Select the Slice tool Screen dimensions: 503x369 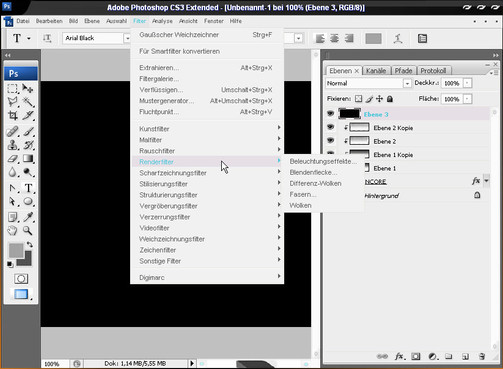(28, 115)
